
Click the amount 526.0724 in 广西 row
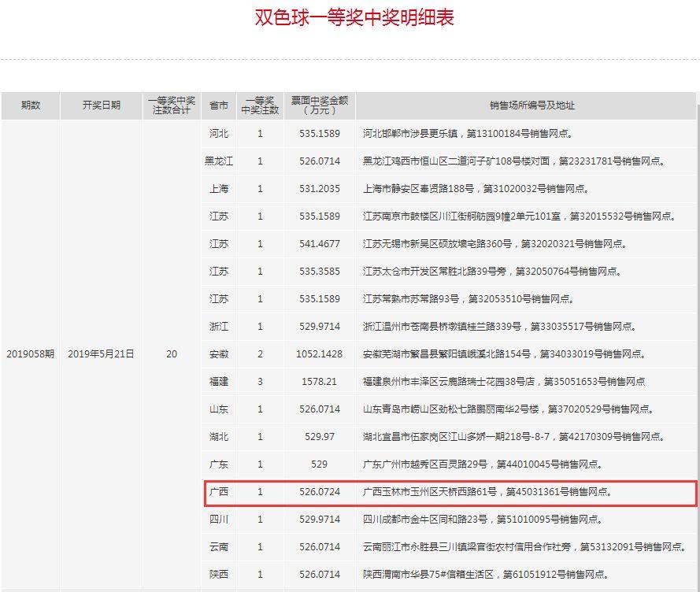point(320,491)
